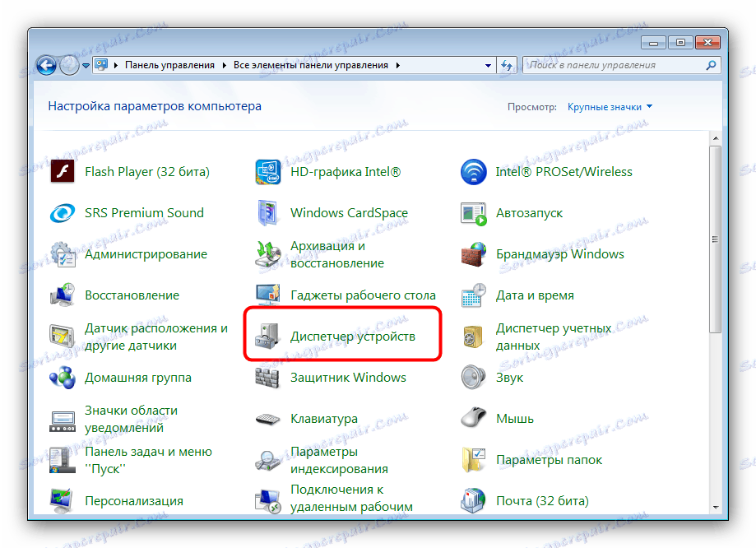Image resolution: width=756 pixels, height=548 pixels.
Task: Click in the Поиск в панели управления field
Action: [613, 65]
